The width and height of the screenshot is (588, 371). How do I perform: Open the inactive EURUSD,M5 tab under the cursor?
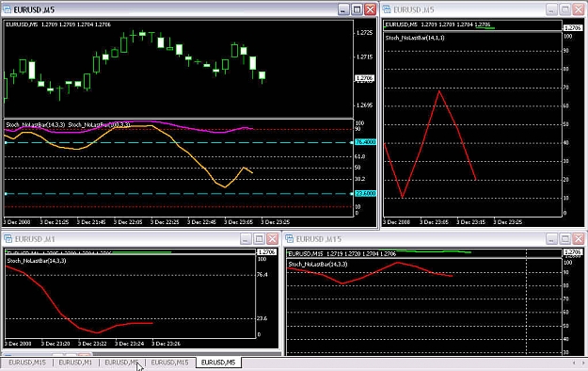121,363
